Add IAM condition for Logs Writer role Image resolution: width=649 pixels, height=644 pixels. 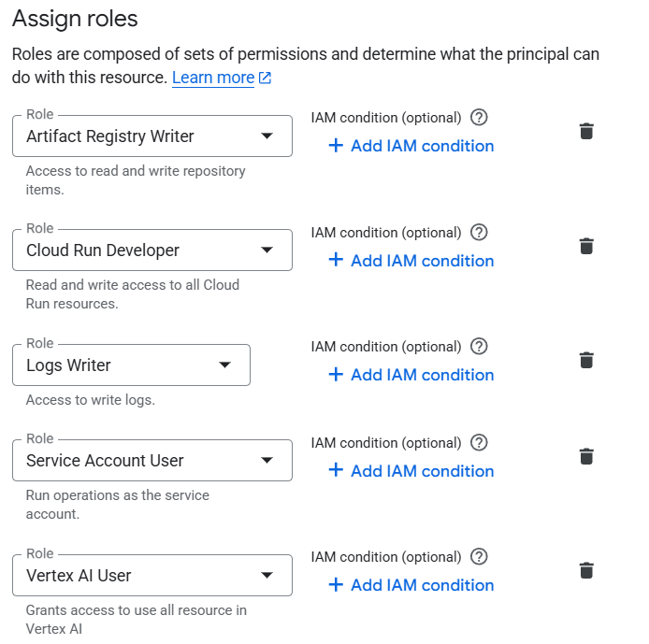coord(411,375)
